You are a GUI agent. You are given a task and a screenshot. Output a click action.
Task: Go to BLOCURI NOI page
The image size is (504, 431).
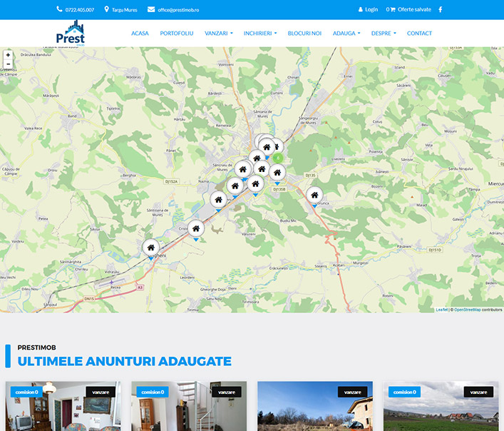[304, 33]
